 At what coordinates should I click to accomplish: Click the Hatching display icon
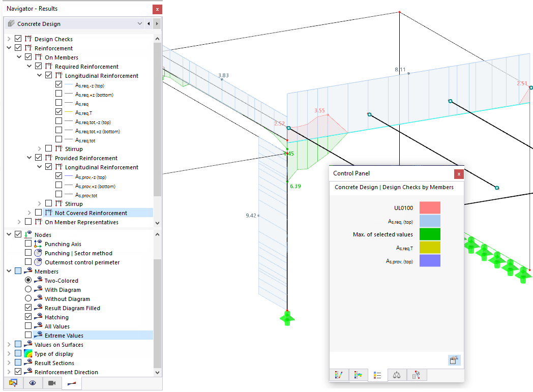pyautogui.click(x=38, y=317)
